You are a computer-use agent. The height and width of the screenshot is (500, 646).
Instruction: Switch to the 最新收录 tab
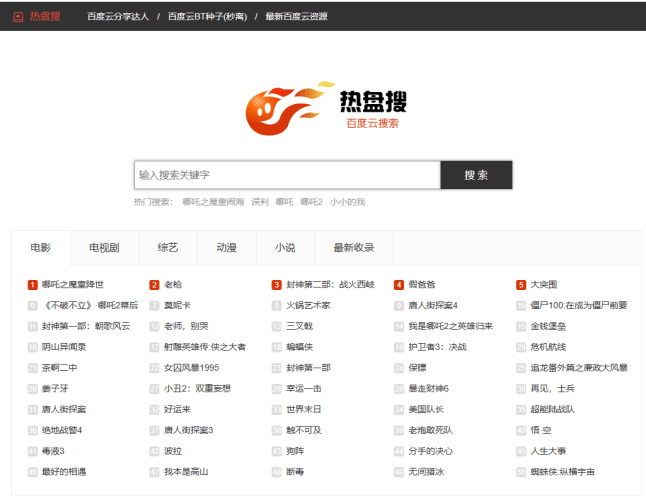[x=354, y=248]
